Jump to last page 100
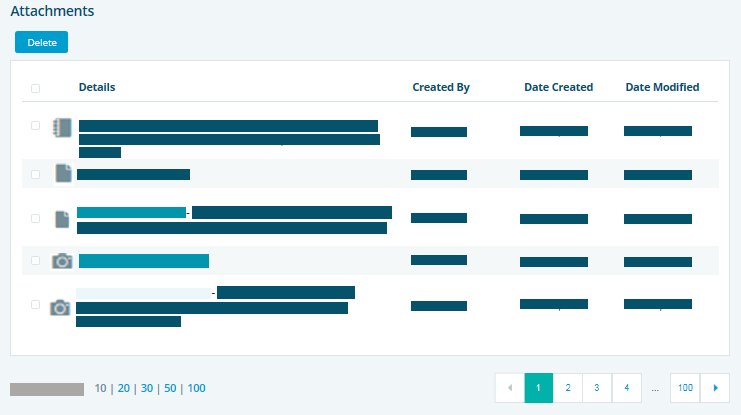 pos(685,388)
